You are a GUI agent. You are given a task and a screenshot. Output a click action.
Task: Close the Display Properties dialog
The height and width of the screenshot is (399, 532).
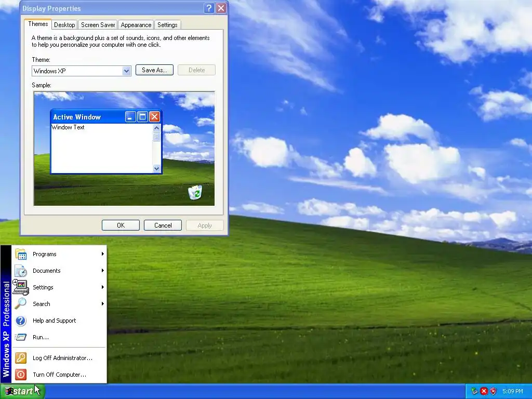(221, 8)
